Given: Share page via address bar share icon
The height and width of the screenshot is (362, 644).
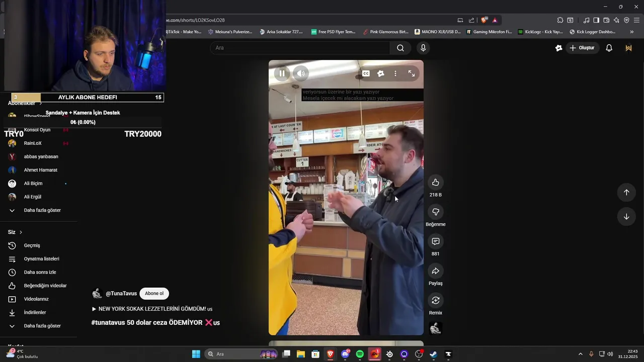Looking at the screenshot, I should click(471, 20).
